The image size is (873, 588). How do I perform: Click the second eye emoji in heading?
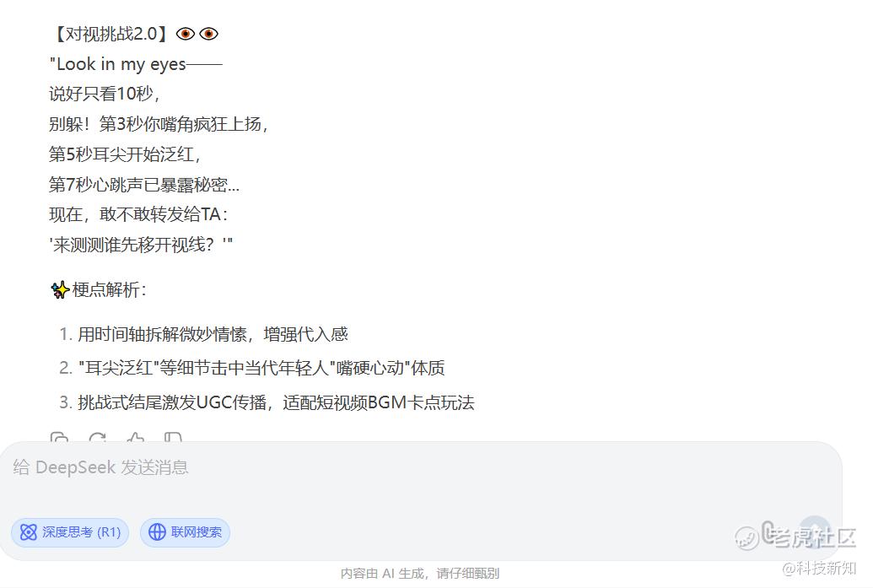209,34
